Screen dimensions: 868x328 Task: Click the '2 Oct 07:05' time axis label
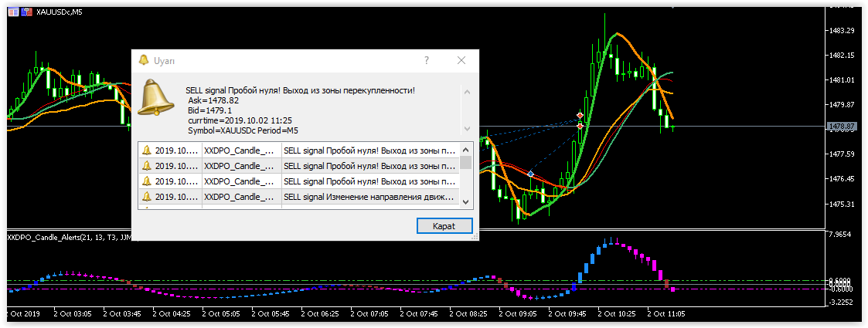tap(369, 313)
